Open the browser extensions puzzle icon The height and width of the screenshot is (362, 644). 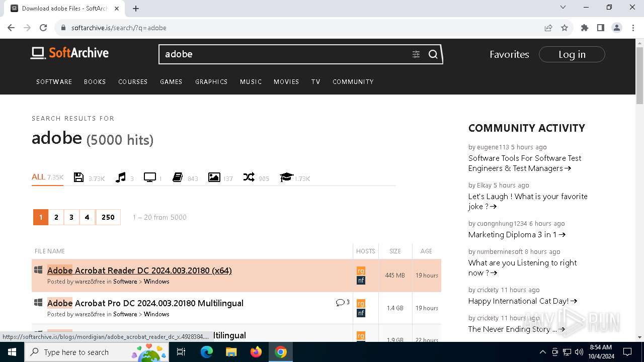pos(585,28)
